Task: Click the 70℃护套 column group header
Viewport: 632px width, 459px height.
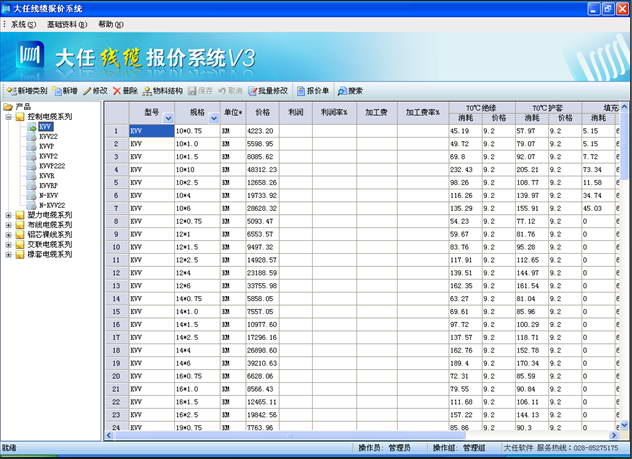Action: pos(548,108)
